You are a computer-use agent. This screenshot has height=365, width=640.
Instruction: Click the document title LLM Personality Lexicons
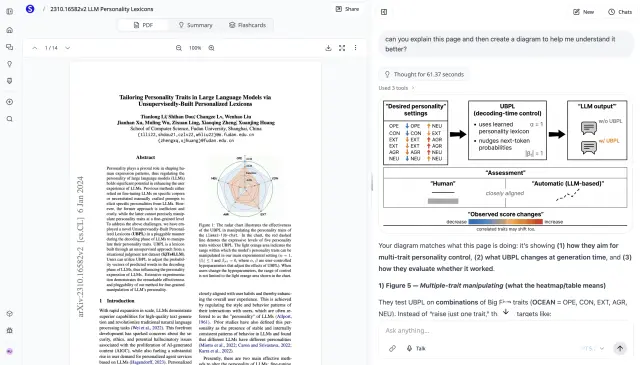pyautogui.click(x=102, y=9)
